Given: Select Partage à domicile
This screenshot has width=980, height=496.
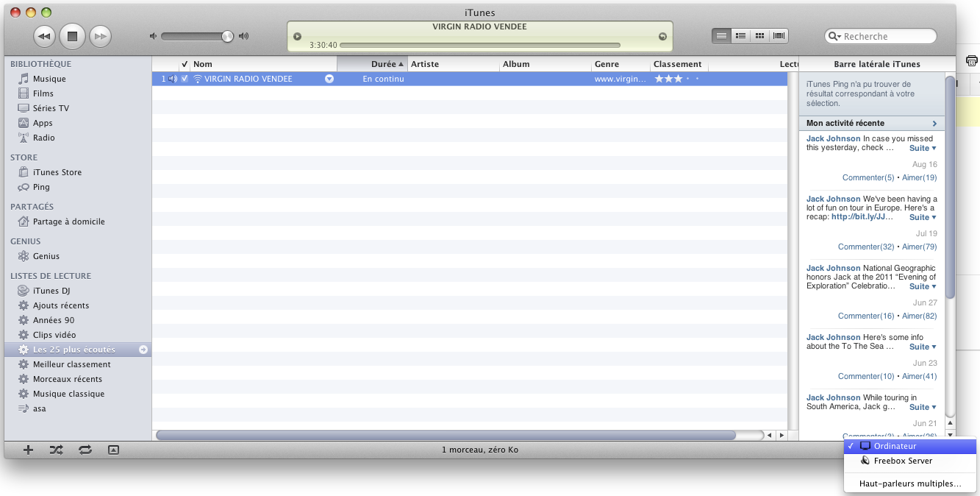Looking at the screenshot, I should pos(69,222).
